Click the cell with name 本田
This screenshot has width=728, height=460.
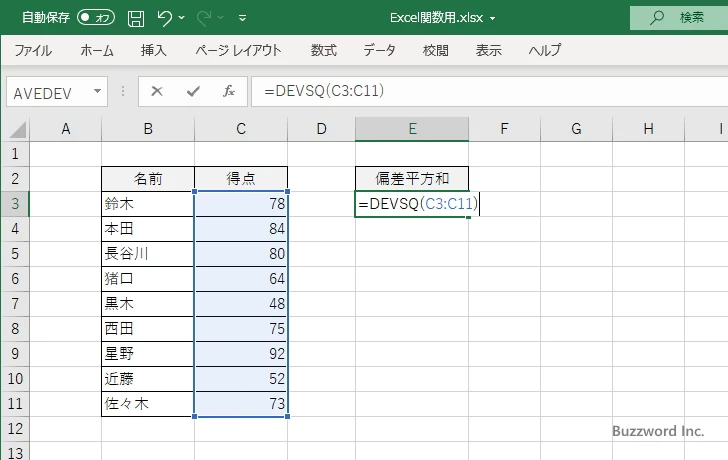pyautogui.click(x=148, y=229)
